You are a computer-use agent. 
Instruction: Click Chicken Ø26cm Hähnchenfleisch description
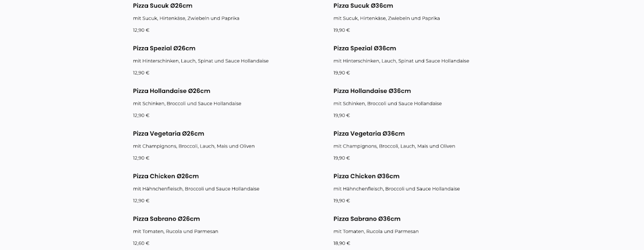coord(196,189)
